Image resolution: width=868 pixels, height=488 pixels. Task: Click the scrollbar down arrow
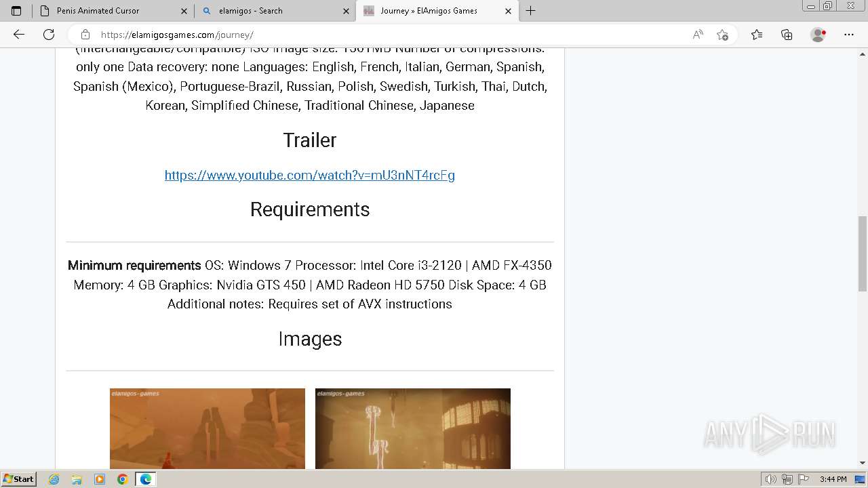863,463
